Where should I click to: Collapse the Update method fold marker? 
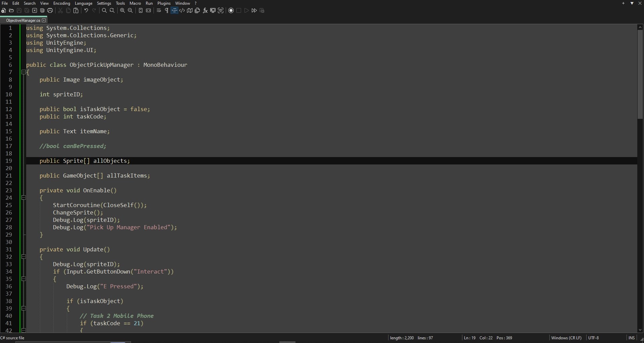[23, 256]
